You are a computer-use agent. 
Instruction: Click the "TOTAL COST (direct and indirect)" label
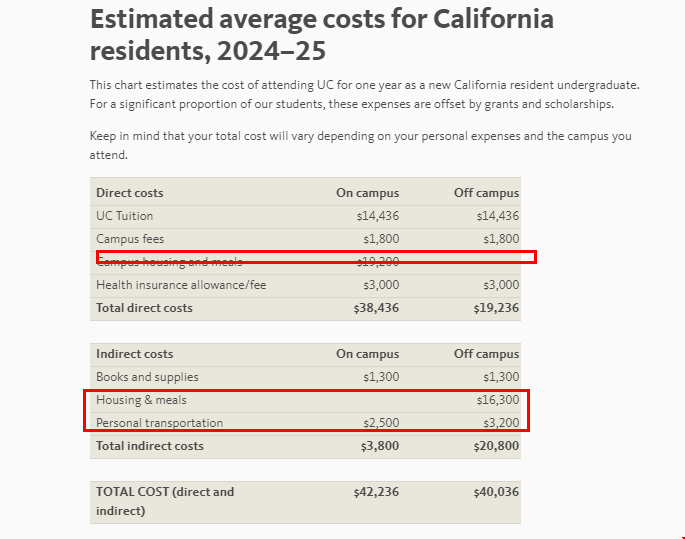(165, 501)
